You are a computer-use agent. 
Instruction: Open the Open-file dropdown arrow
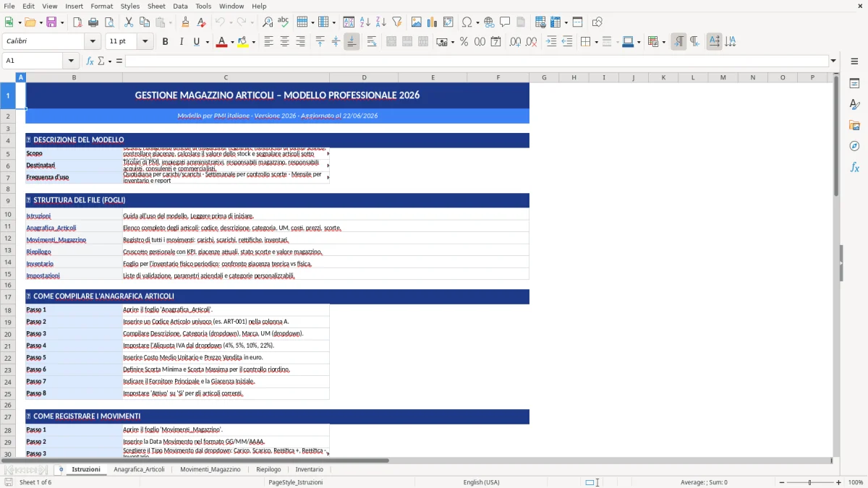tap(41, 22)
